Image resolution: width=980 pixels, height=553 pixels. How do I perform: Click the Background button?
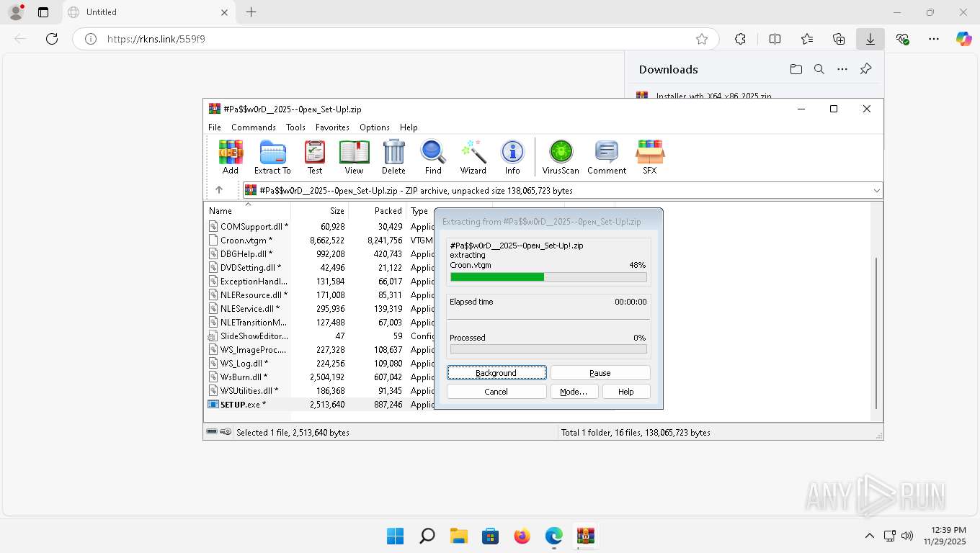click(x=496, y=372)
